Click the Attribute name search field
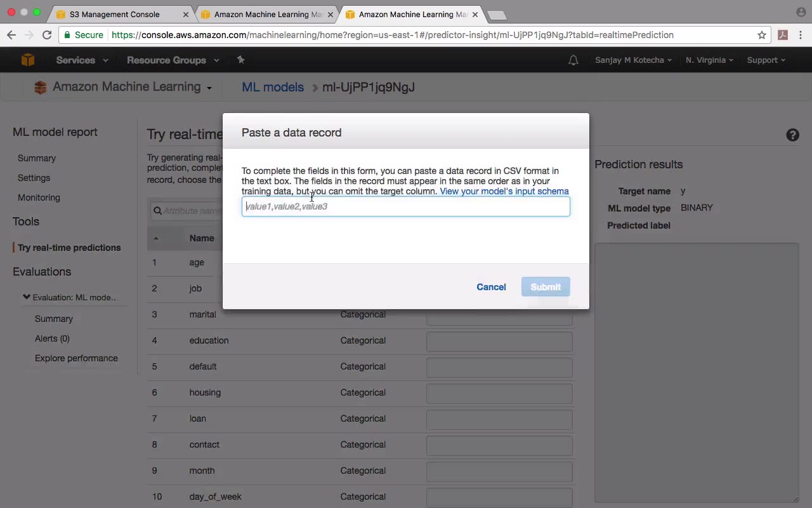Image resolution: width=812 pixels, height=508 pixels. point(186,211)
